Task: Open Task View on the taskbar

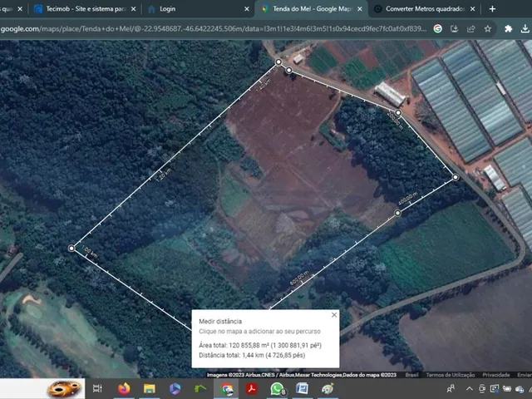Action: 97,388
